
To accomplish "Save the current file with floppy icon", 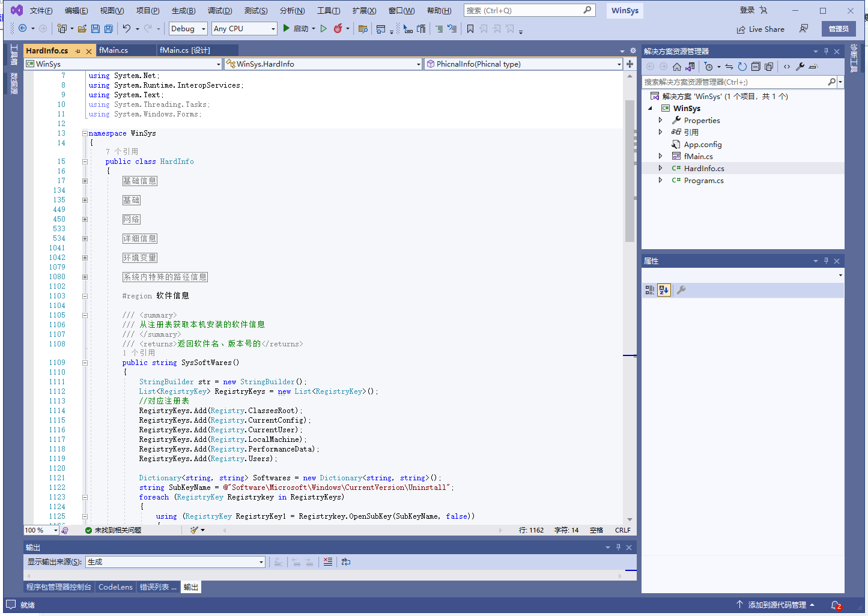I will 96,28.
